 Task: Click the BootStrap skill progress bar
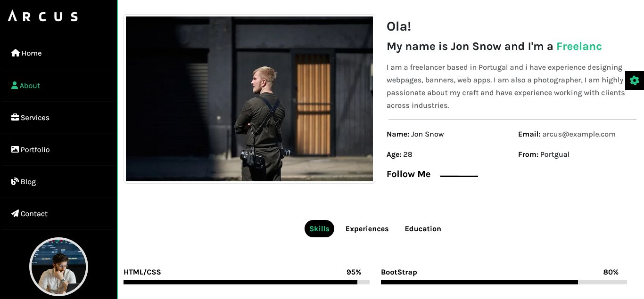click(504, 283)
